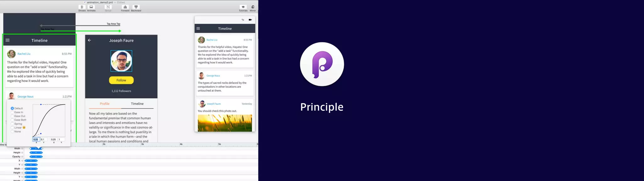644x181 pixels.
Task: Click the 2s mark on timeline ruler
Action: (104, 144)
